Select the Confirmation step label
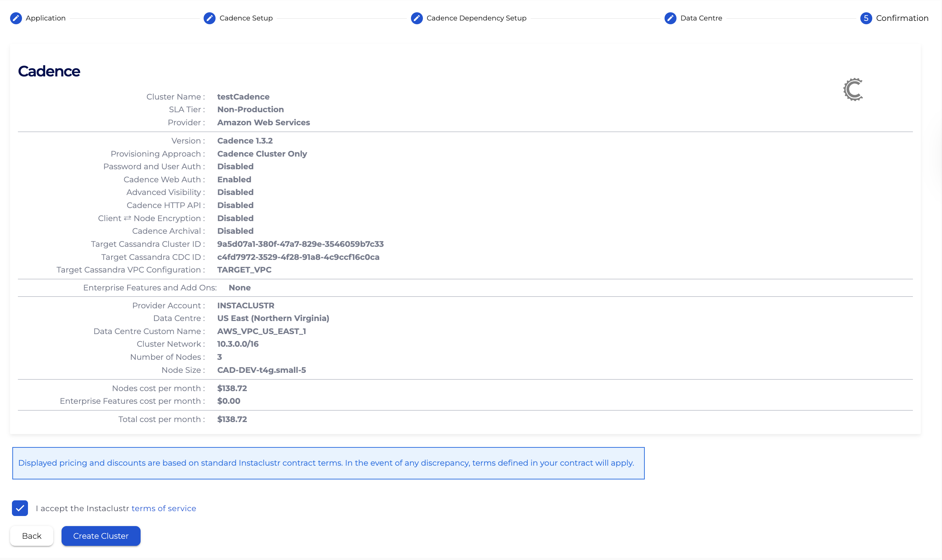Screen dimensions: 942x560 tap(902, 18)
